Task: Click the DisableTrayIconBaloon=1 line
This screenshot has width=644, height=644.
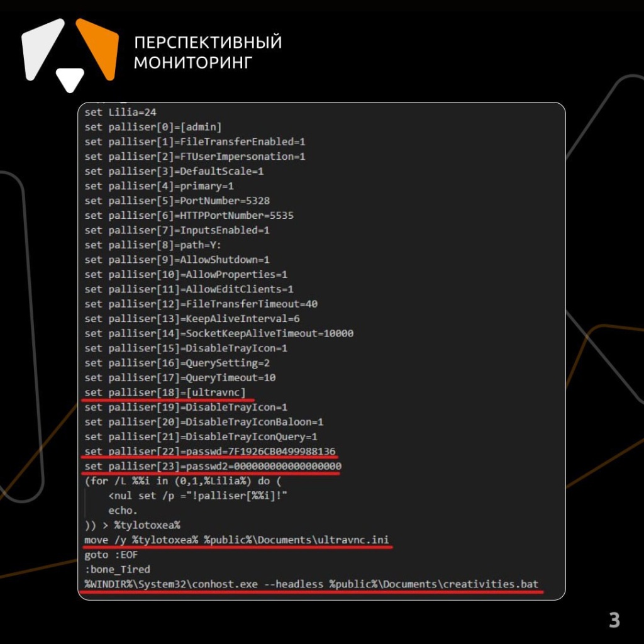Action: point(204,423)
